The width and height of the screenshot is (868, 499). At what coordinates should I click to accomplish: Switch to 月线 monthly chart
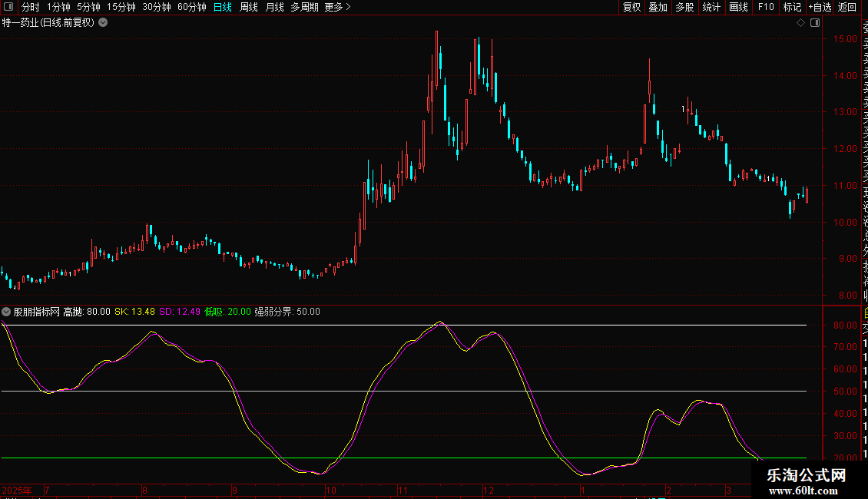pos(274,7)
